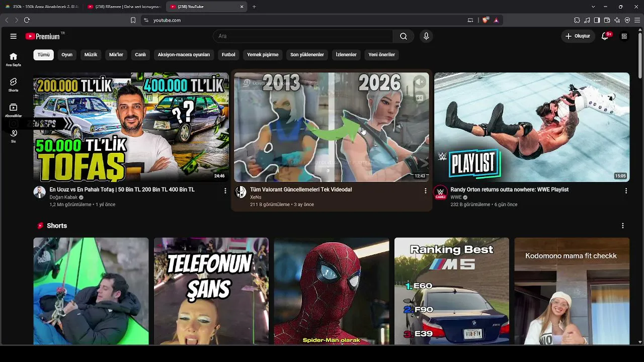Open options for the Valorant video
Screen dimensions: 644x362
pos(425,191)
